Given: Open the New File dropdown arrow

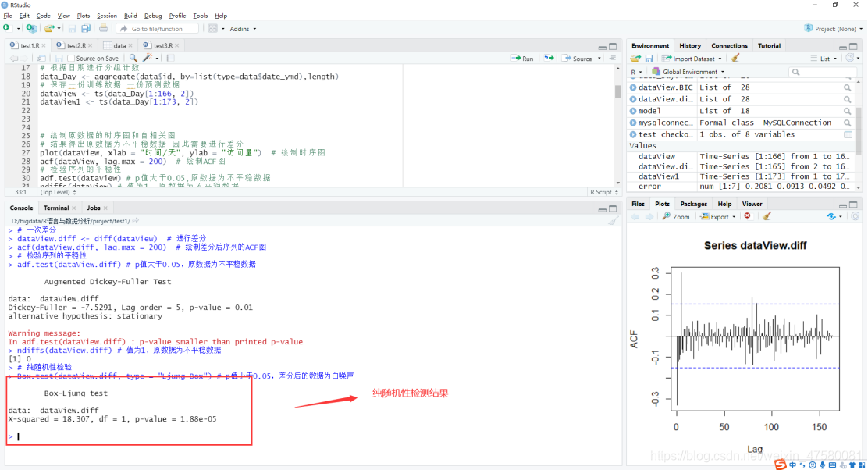Looking at the screenshot, I should pos(18,29).
